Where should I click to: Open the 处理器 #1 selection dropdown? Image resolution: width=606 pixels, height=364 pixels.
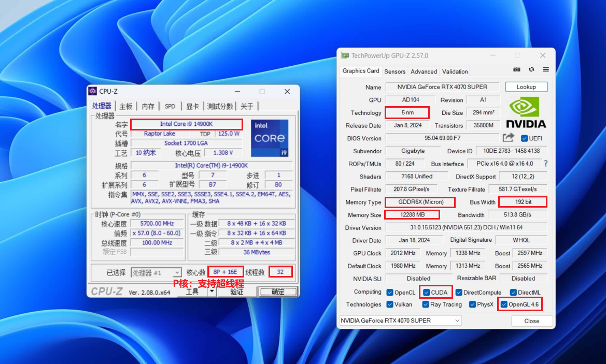point(156,272)
